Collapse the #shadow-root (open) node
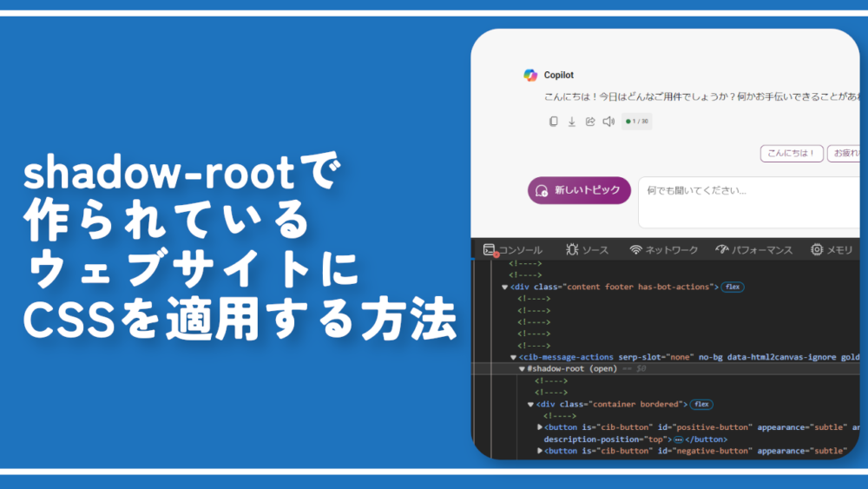868x489 pixels. [x=522, y=369]
